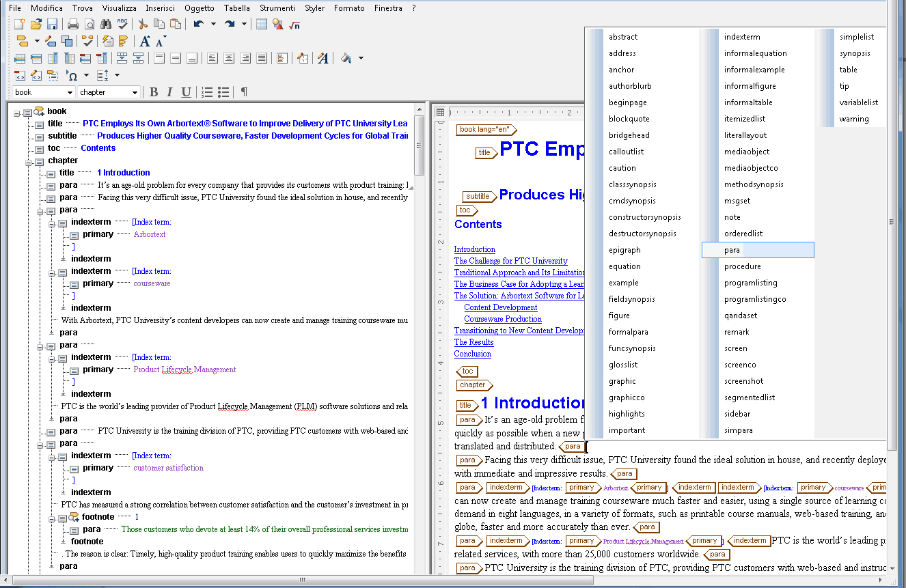Open the book element dropdown
This screenshot has height=588, width=906.
70,92
